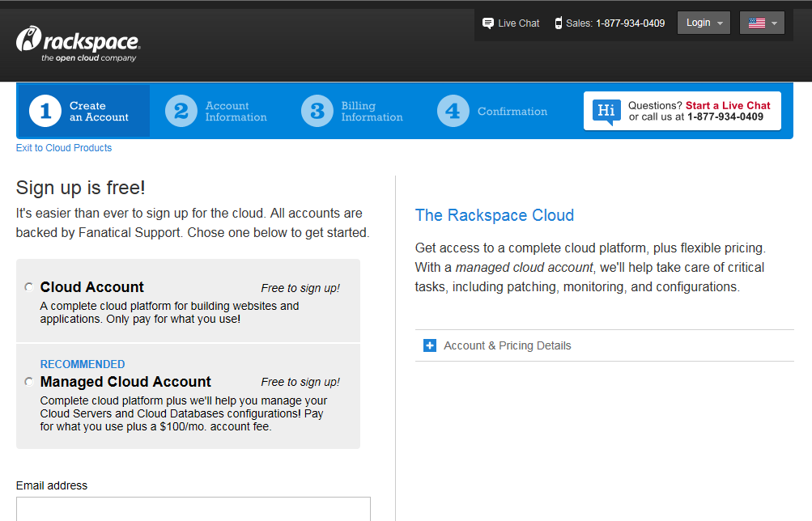Viewport: 812px width, 521px height.
Task: Select the Cloud Account radio button
Action: click(29, 287)
